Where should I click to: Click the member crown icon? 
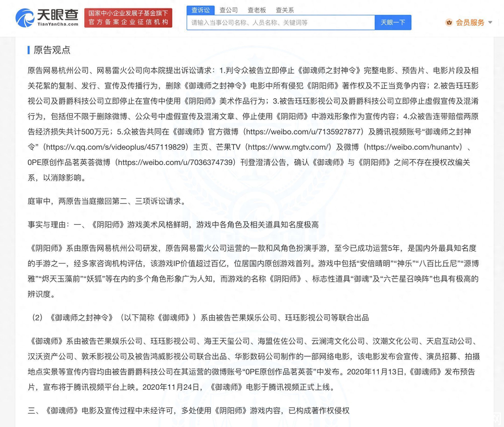(449, 22)
